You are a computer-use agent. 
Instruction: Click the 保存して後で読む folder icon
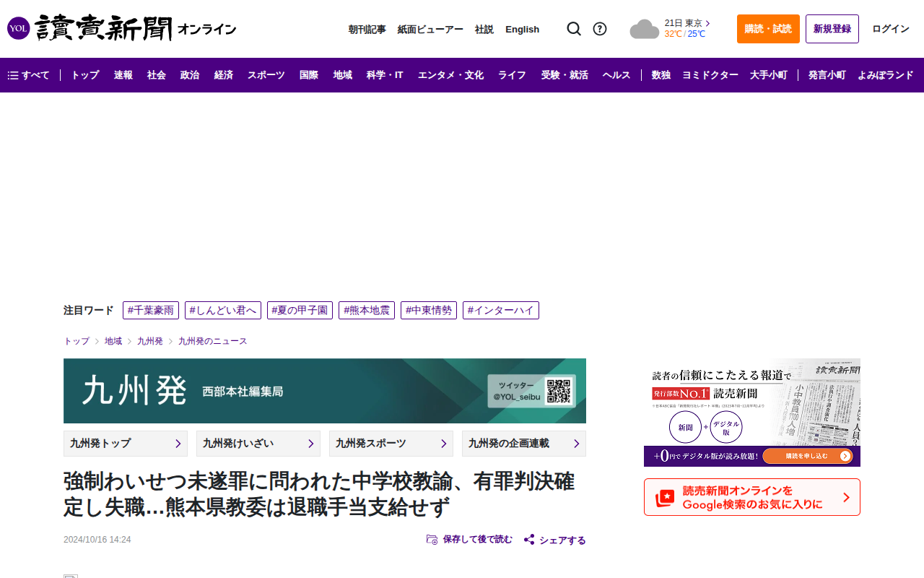coord(432,540)
